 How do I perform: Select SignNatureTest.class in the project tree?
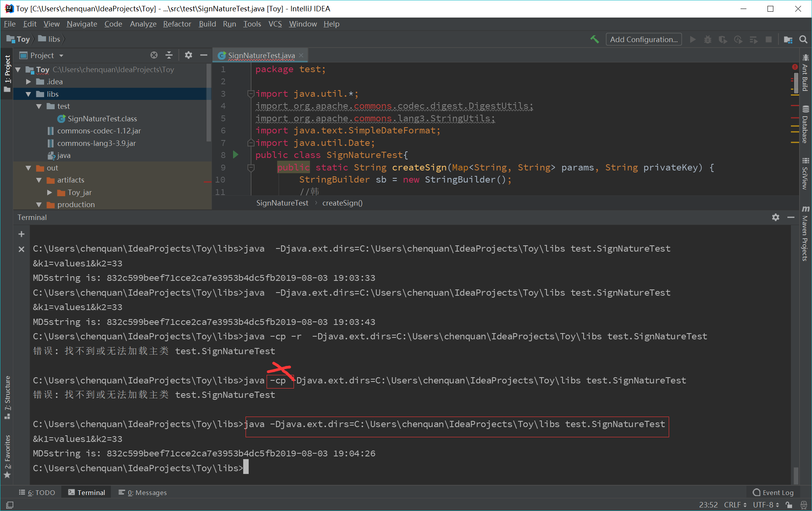tap(102, 119)
